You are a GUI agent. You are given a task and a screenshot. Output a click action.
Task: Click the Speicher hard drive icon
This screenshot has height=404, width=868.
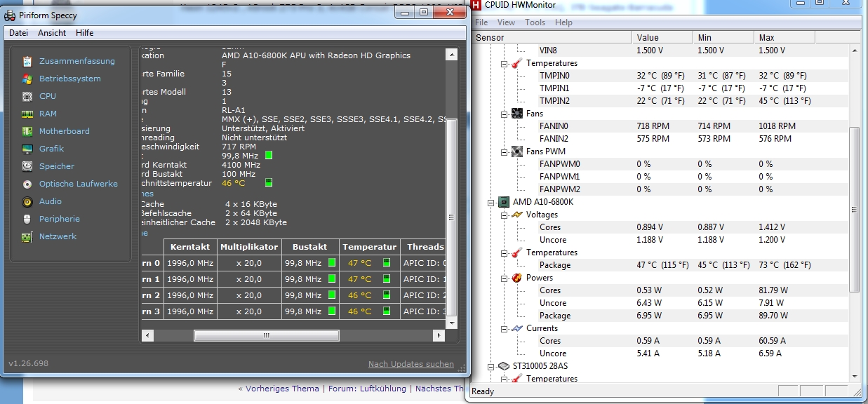click(27, 166)
